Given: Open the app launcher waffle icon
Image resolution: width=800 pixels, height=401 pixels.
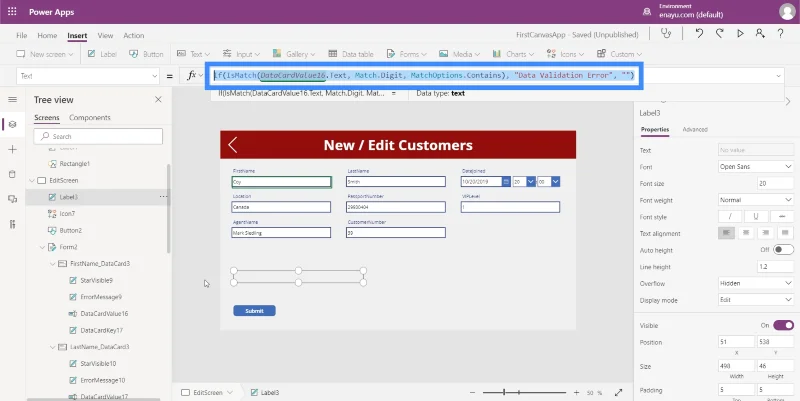Looking at the screenshot, I should pyautogui.click(x=12, y=11).
